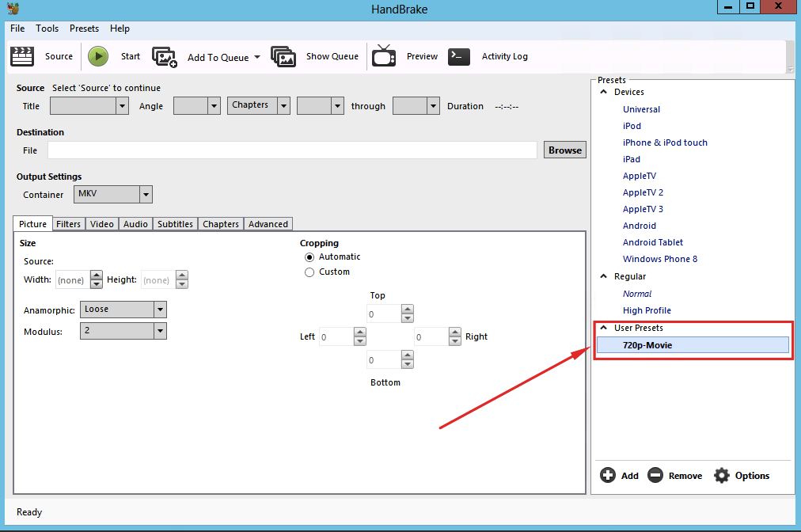Click the Add preset plus icon

(x=608, y=475)
